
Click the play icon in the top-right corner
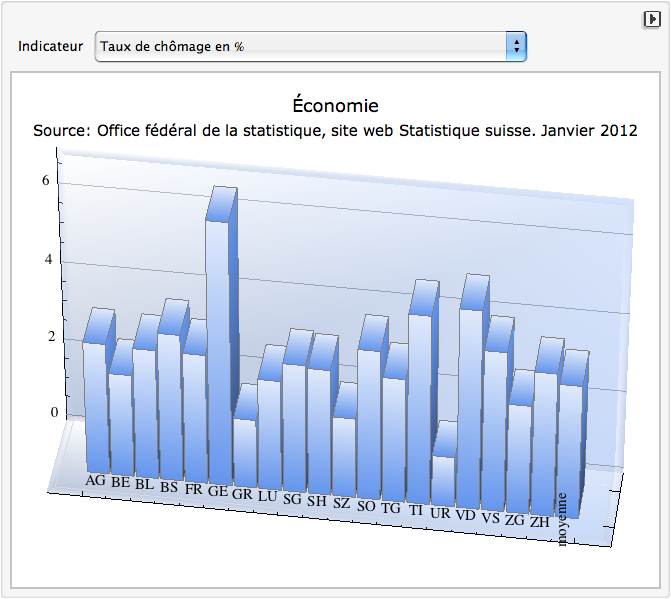pyautogui.click(x=652, y=19)
